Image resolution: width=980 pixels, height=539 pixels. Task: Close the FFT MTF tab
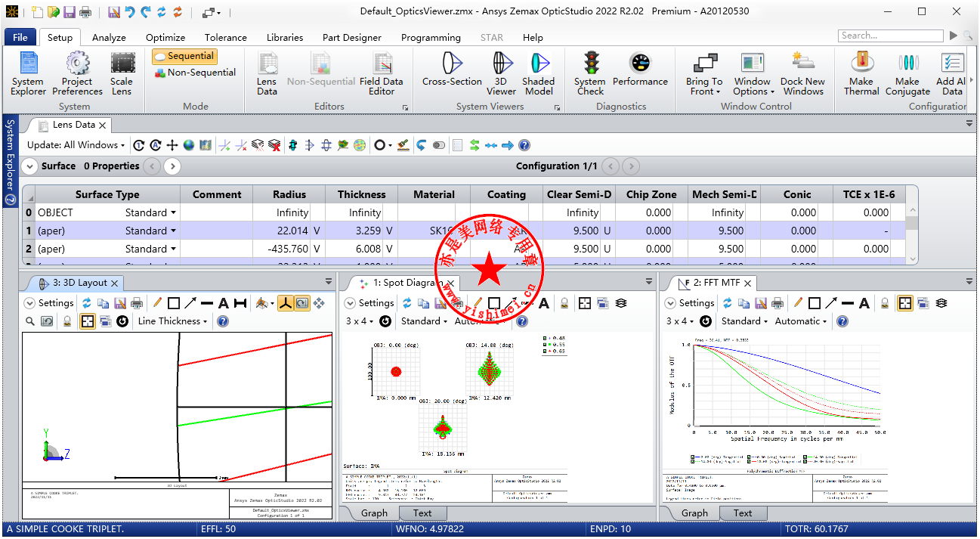(x=747, y=283)
